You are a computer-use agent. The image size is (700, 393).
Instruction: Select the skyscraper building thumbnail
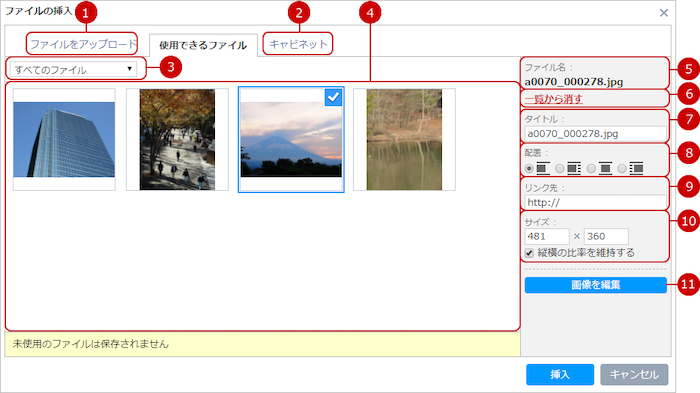point(64,139)
